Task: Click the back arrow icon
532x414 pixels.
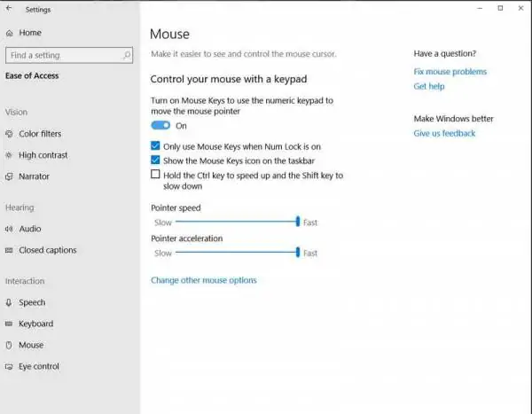Action: (x=9, y=9)
